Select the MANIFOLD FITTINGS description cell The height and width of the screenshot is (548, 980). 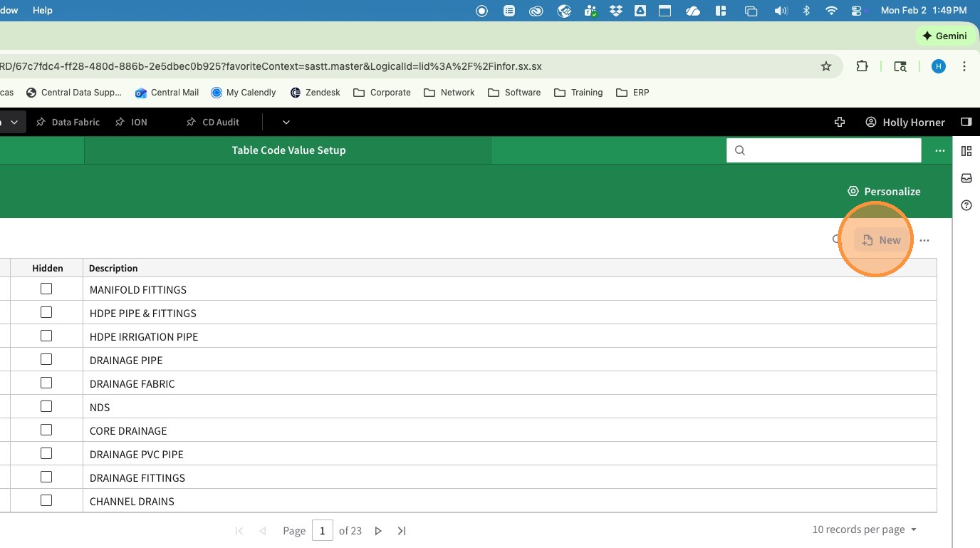point(509,289)
